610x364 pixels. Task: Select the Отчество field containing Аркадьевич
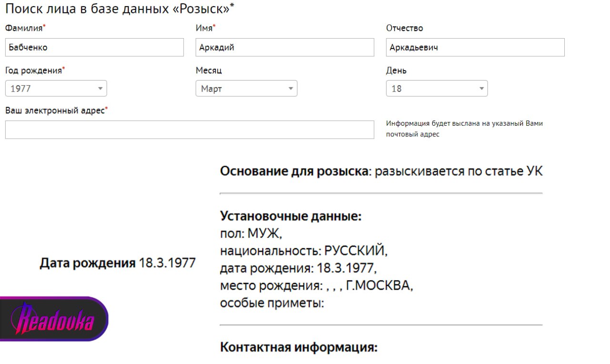click(475, 48)
